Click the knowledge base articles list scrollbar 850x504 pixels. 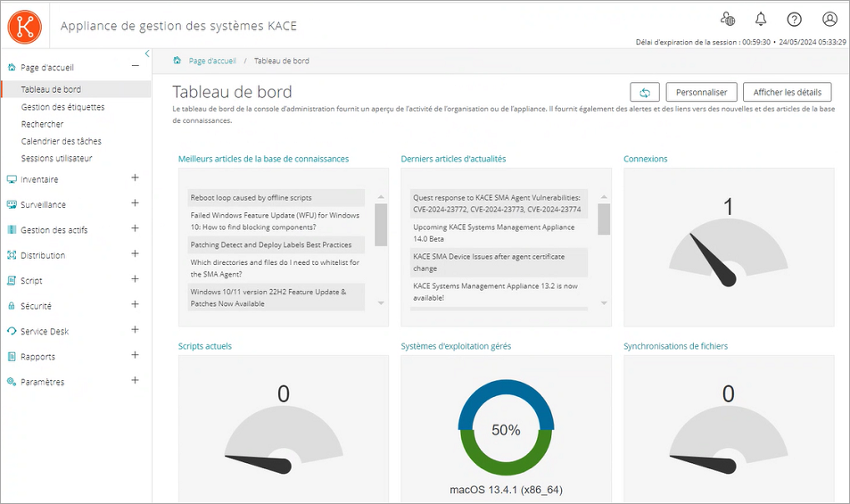(381, 225)
